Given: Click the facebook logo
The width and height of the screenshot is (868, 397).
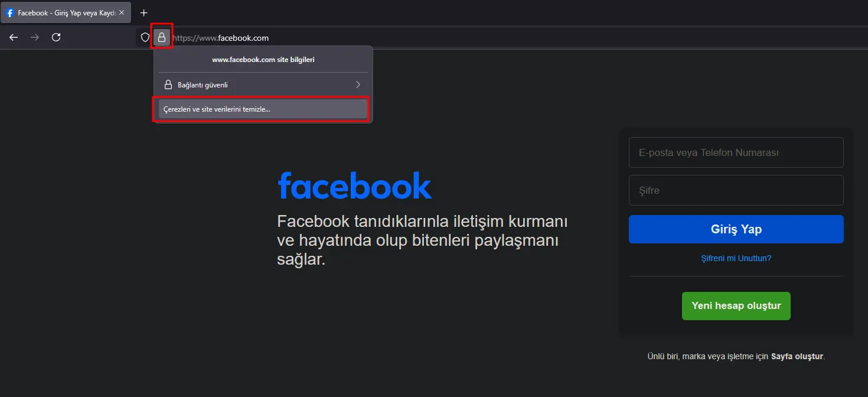Looking at the screenshot, I should [x=355, y=186].
